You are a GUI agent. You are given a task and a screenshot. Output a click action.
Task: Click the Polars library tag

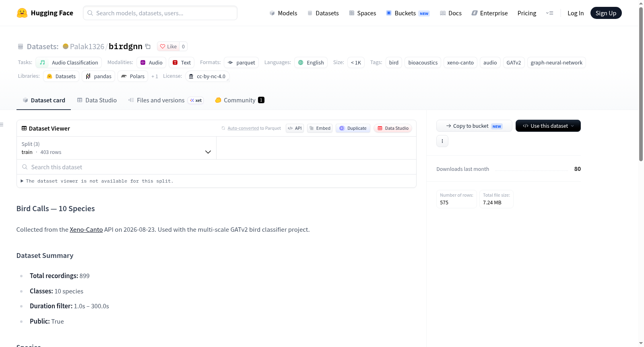133,76
